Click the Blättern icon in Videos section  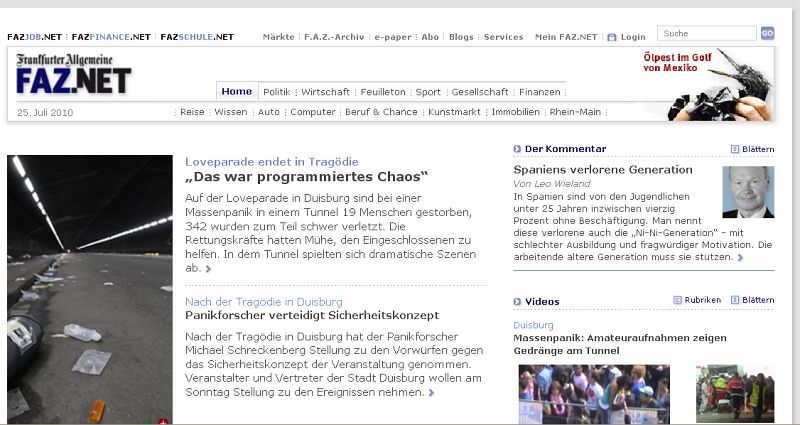click(735, 300)
